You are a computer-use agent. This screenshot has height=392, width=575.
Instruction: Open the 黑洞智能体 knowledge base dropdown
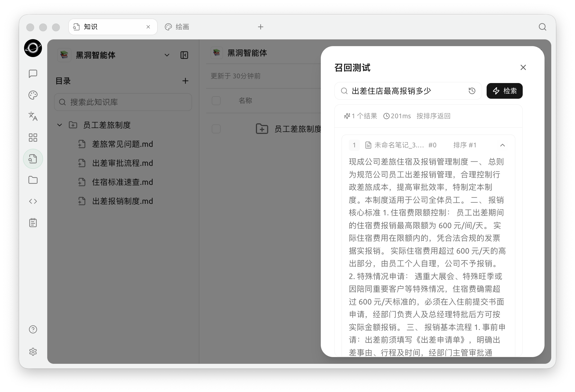[x=167, y=55]
